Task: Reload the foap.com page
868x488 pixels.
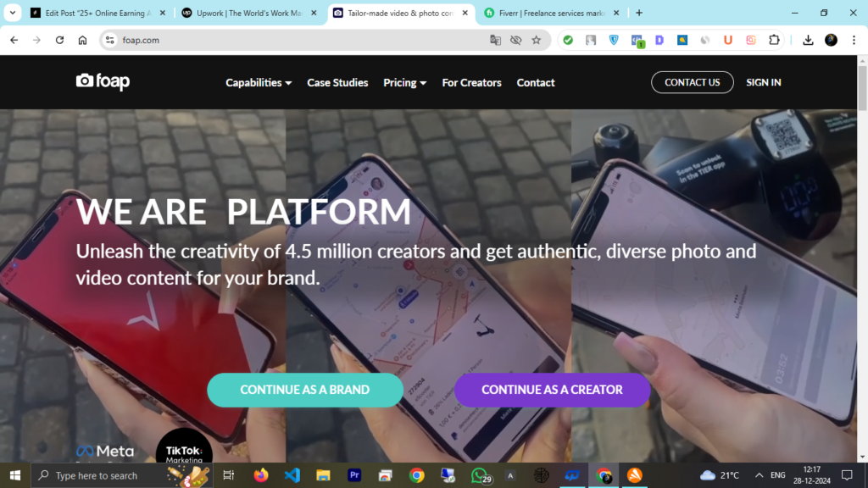Action: 59,40
